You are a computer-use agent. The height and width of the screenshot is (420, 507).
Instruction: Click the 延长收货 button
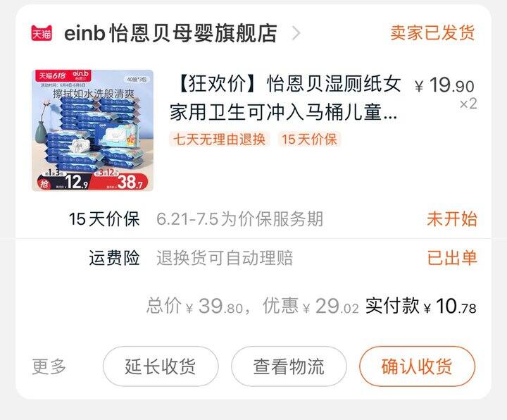[x=161, y=366]
